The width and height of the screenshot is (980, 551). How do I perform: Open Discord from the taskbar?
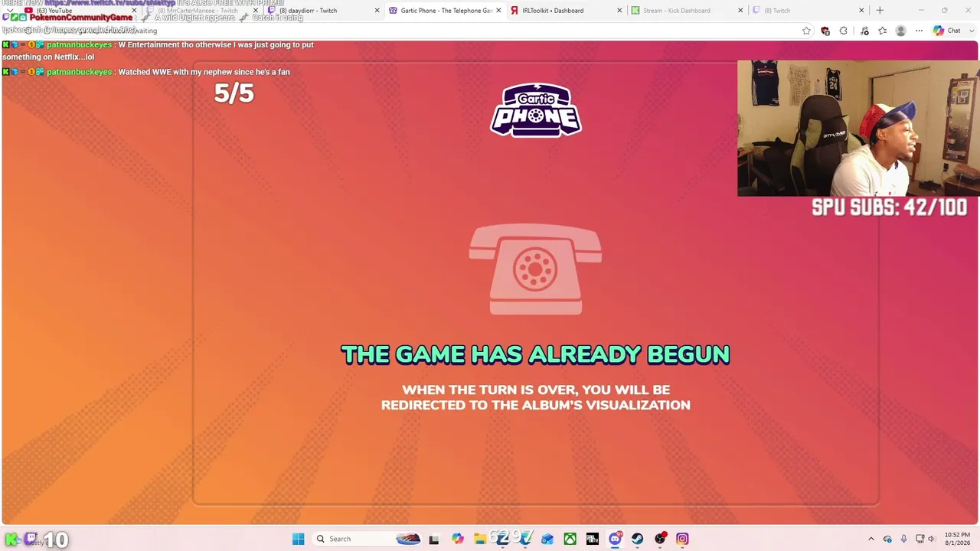pos(615,539)
